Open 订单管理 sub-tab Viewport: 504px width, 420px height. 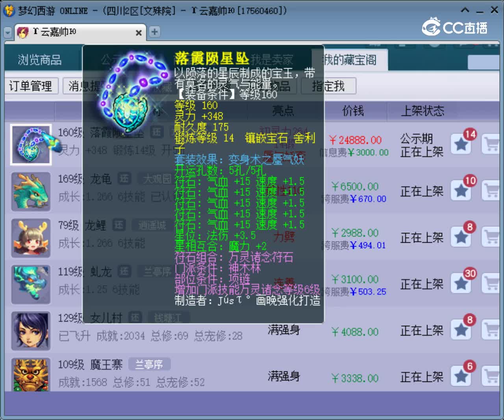(31, 86)
